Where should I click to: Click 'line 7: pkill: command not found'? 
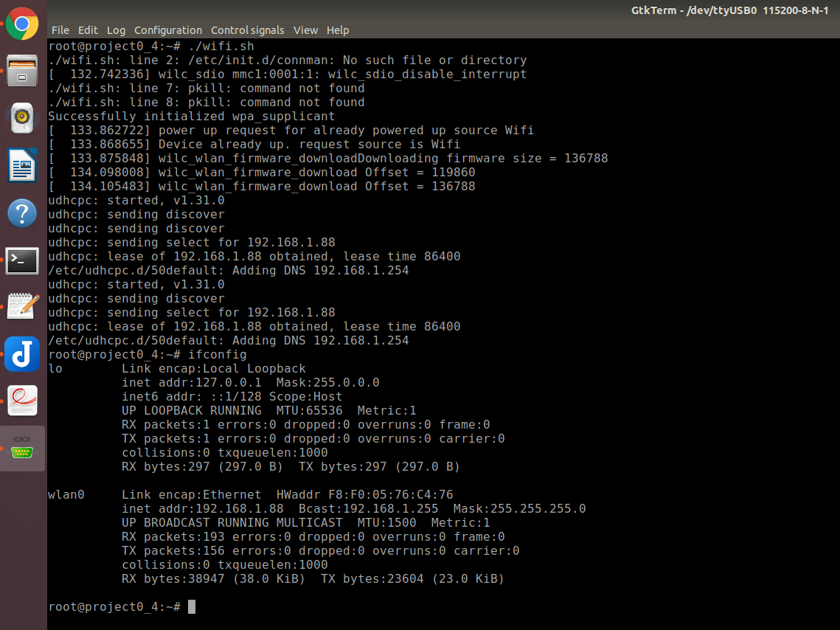pos(246,88)
